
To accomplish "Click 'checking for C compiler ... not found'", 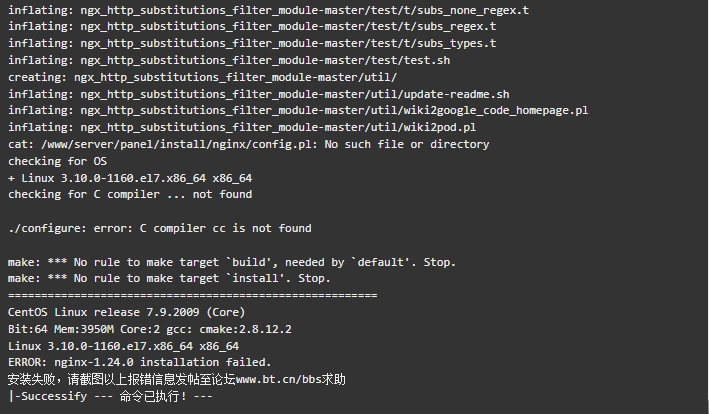I will click(130, 195).
